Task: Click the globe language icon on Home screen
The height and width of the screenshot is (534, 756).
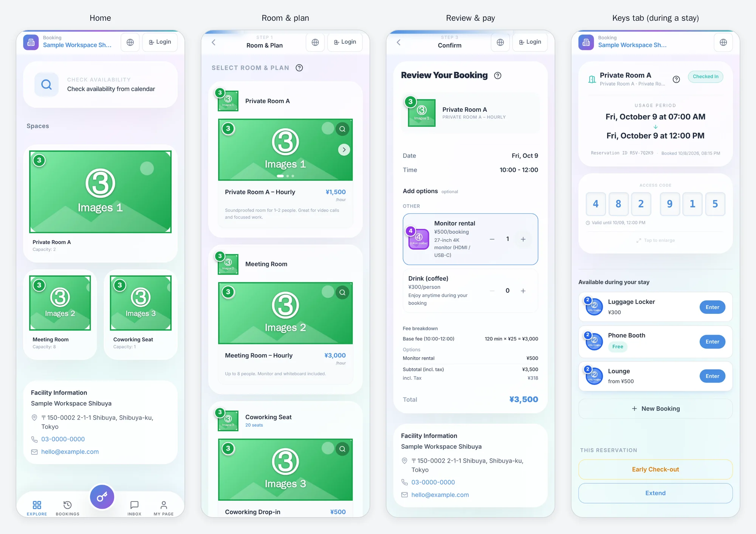Action: (x=130, y=42)
